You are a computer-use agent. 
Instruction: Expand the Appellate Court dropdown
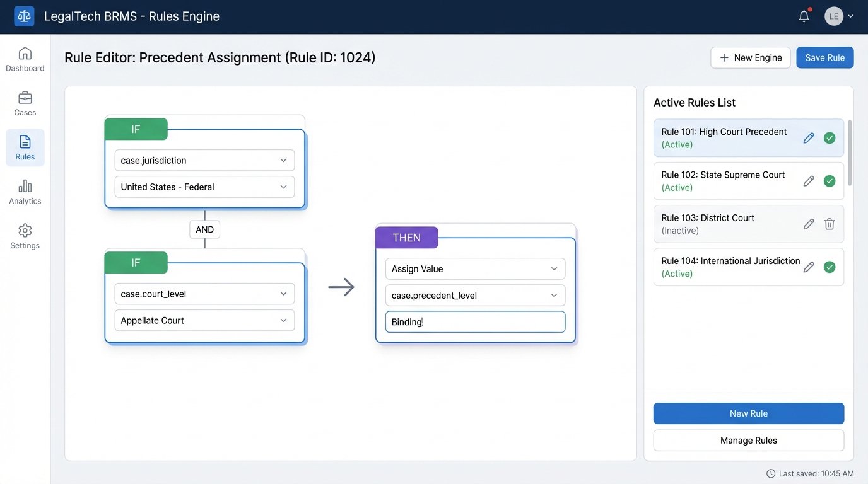coord(204,320)
